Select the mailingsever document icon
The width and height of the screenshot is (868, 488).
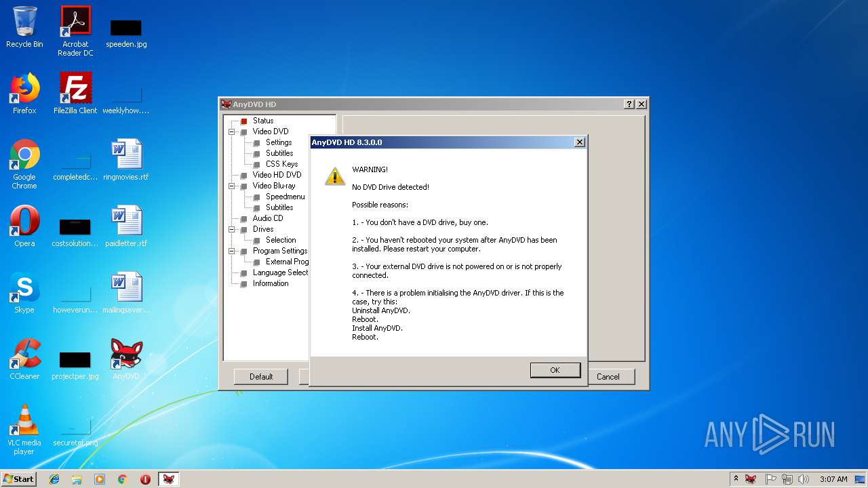[x=126, y=293]
